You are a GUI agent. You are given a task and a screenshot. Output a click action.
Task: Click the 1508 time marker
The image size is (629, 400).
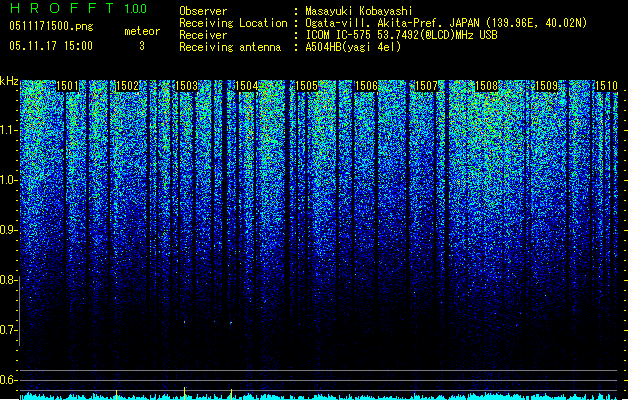(x=487, y=86)
